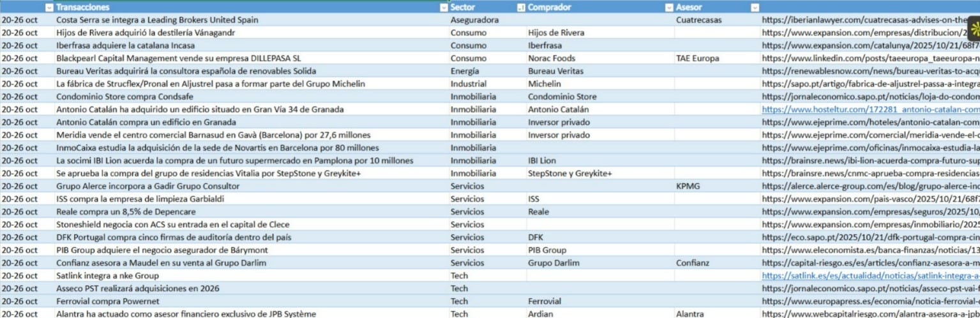Viewport: 980px width, 318px height.
Task: Select the socimi IBI Lion Pamplona transaction cell
Action: click(252, 160)
